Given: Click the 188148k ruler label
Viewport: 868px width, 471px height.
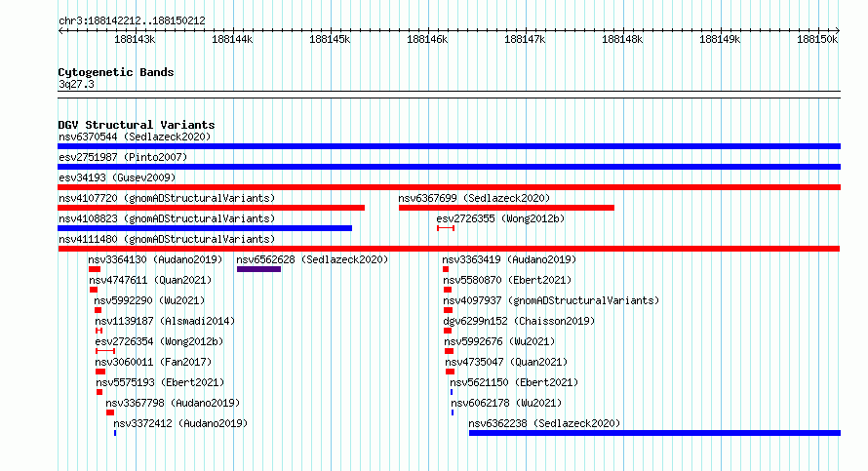Looking at the screenshot, I should point(622,39).
